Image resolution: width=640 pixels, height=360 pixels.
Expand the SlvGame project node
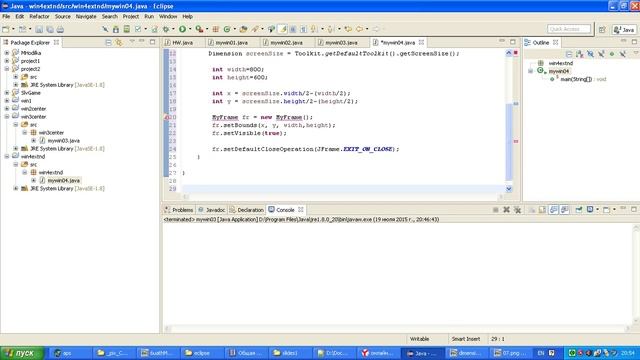(7, 93)
